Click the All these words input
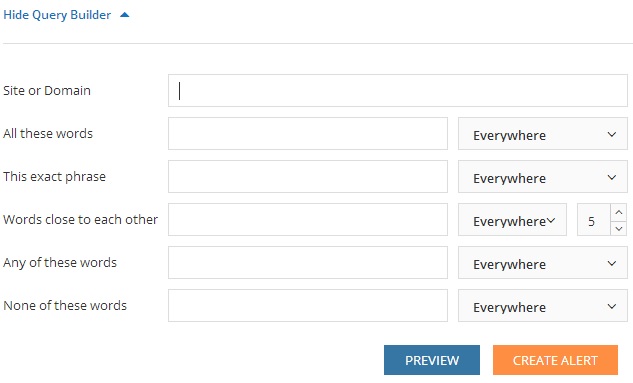633x383 pixels. (308, 134)
